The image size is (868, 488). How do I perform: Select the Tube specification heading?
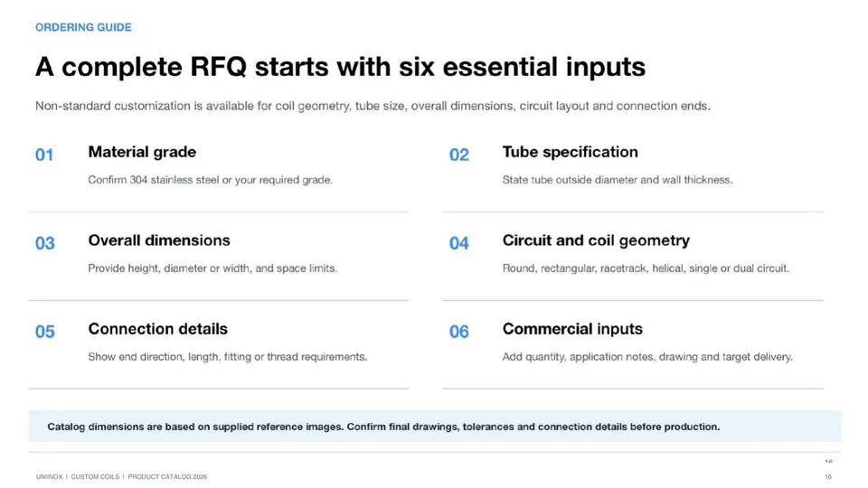[x=571, y=152]
